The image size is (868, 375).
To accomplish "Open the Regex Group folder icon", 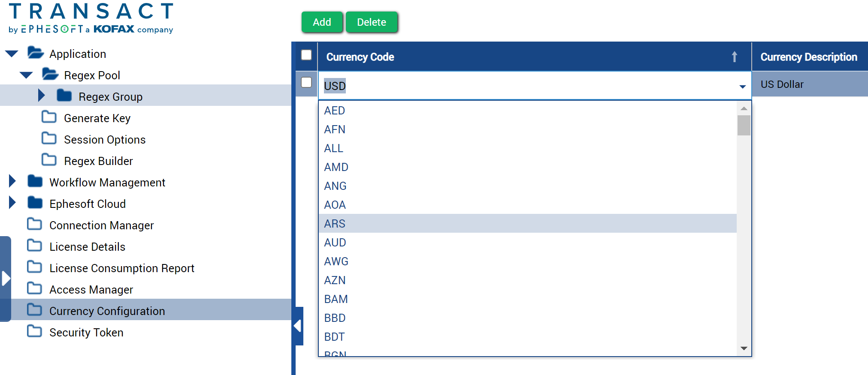I will (x=65, y=96).
